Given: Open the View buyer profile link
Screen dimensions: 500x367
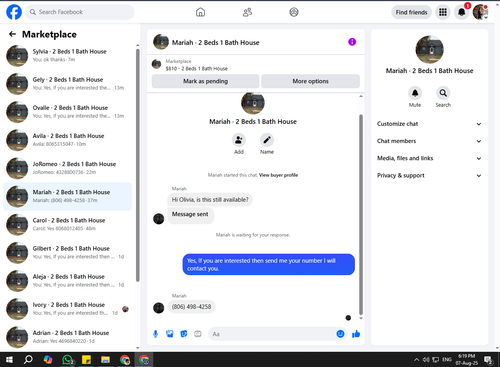Looking at the screenshot, I should point(278,175).
